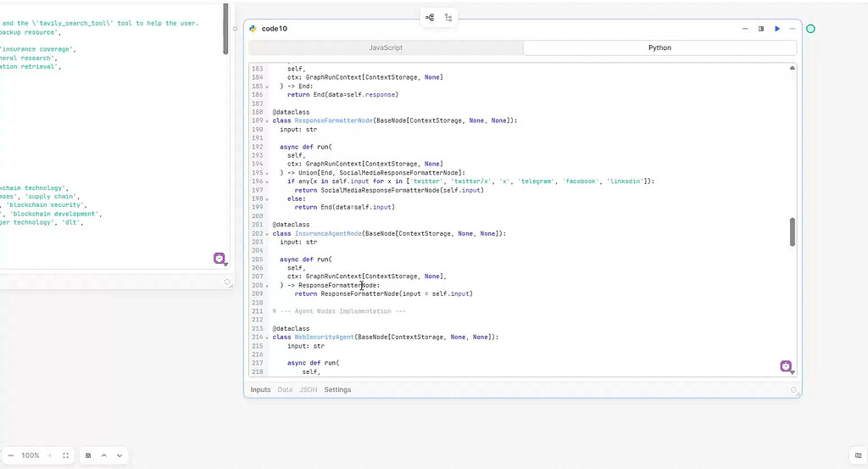Collapse ResponseFormatterNode class fold at line 189

pyautogui.click(x=267, y=121)
